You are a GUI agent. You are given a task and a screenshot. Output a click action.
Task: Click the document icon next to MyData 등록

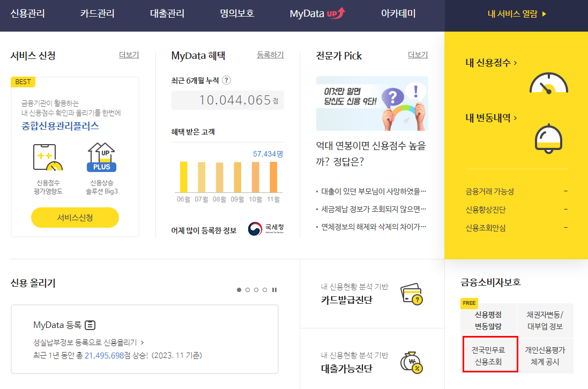coord(90,325)
